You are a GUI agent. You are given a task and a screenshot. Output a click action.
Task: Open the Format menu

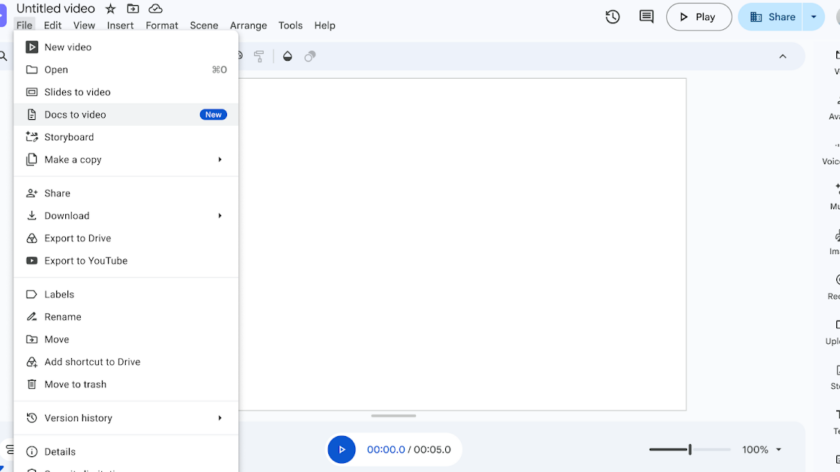(x=162, y=25)
